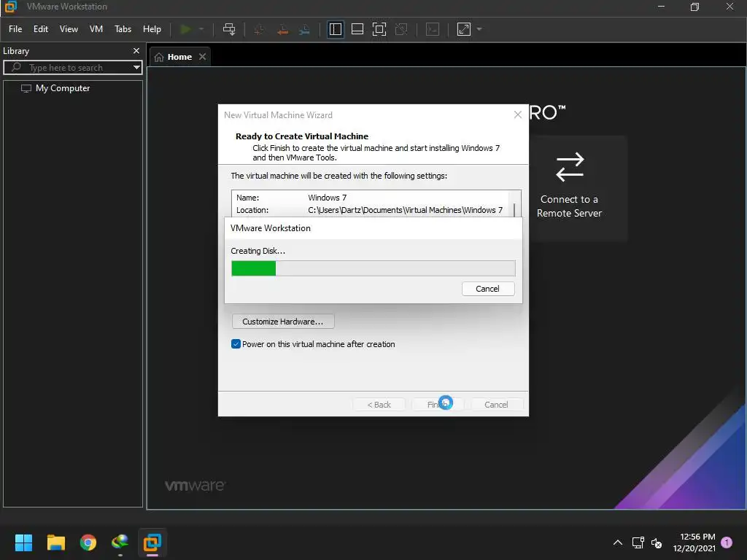Click the Library search field
The width and height of the screenshot is (747, 560).
[72, 68]
